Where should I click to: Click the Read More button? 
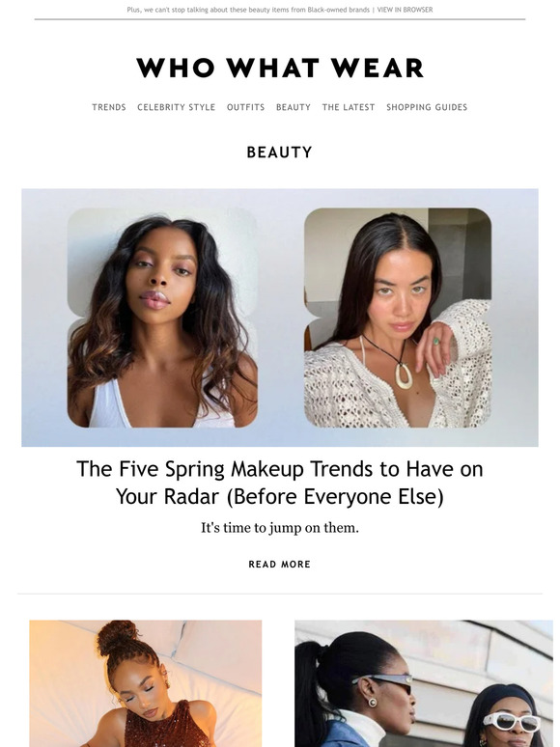280,564
